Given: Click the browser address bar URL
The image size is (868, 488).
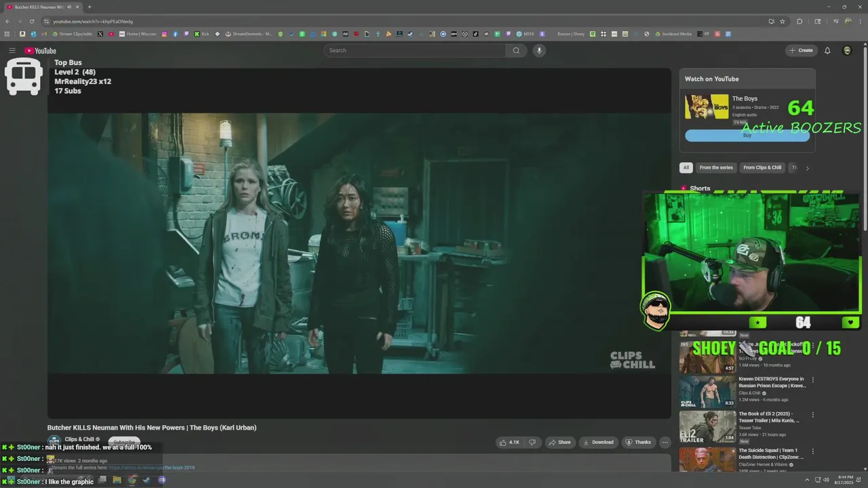Looking at the screenshot, I should [x=93, y=21].
